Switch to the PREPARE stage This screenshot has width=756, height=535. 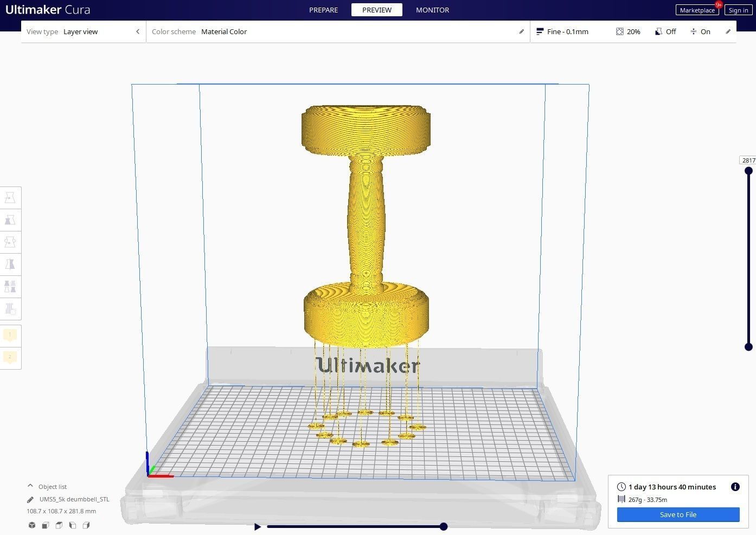(323, 10)
